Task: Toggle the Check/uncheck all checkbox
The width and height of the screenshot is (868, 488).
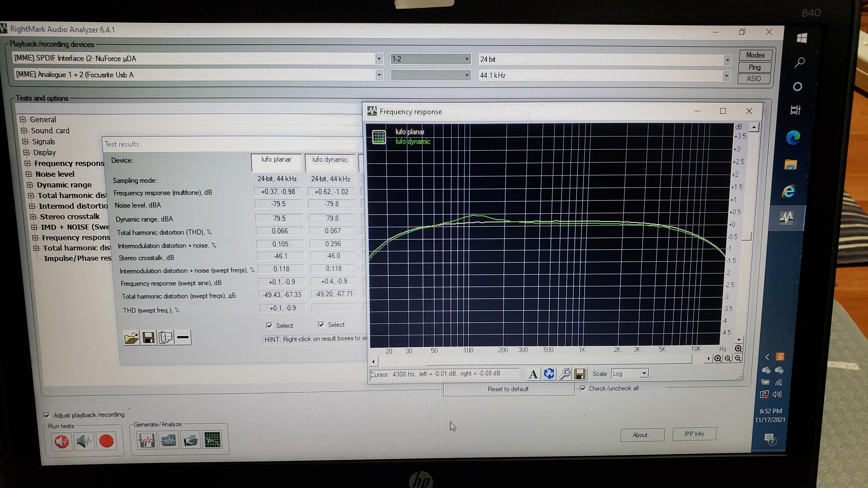Action: coord(583,388)
